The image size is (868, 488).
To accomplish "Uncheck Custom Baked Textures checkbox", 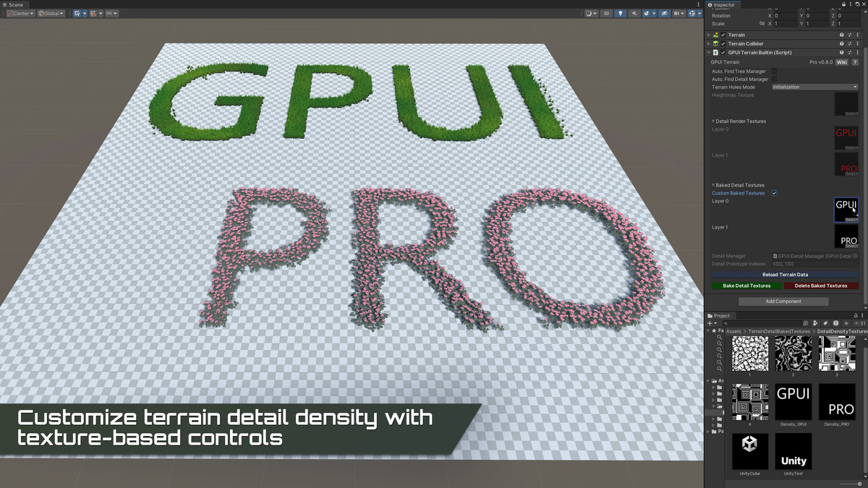I will tap(774, 193).
